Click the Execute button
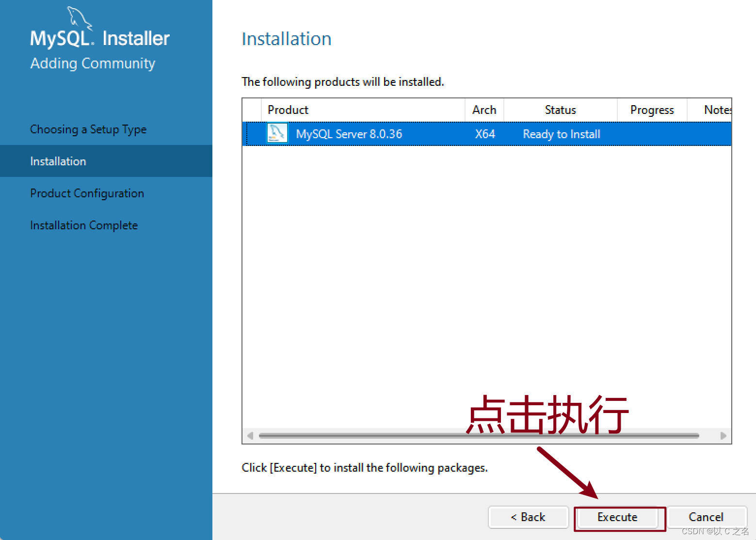Viewport: 756px width, 540px height. click(x=617, y=517)
